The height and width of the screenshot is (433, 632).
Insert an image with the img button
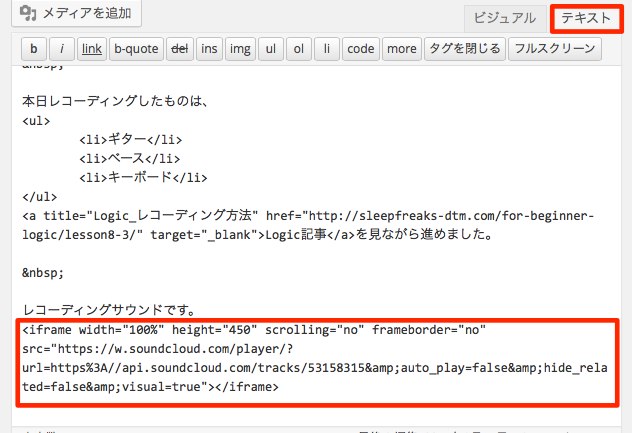pos(240,49)
